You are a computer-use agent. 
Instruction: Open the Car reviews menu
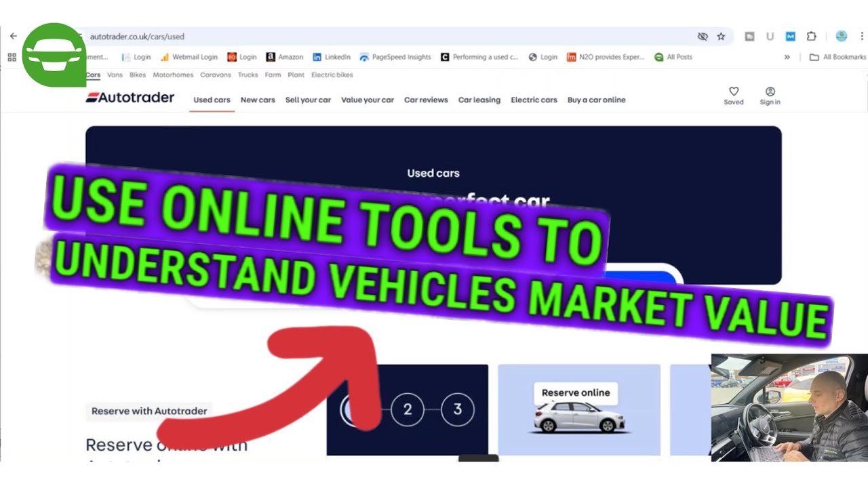click(x=426, y=100)
